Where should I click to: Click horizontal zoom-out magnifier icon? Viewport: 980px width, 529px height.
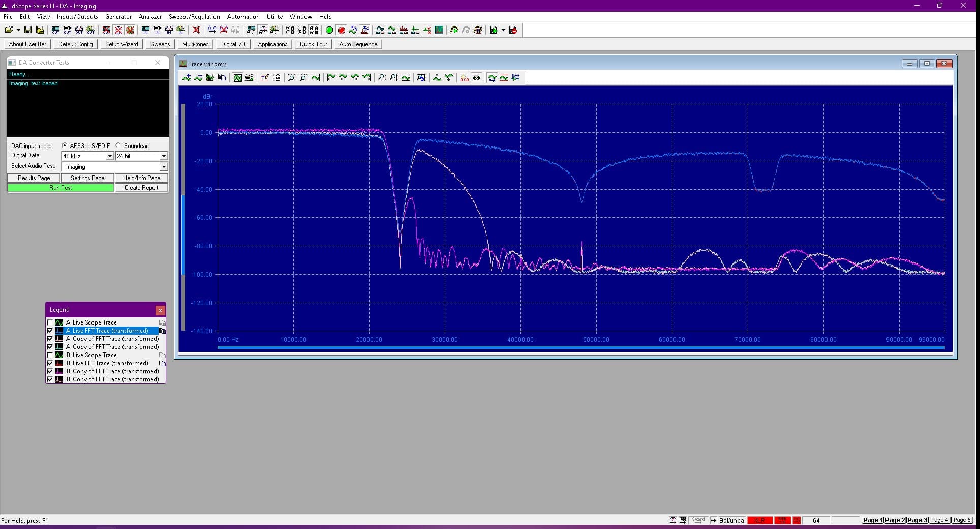[x=304, y=78]
